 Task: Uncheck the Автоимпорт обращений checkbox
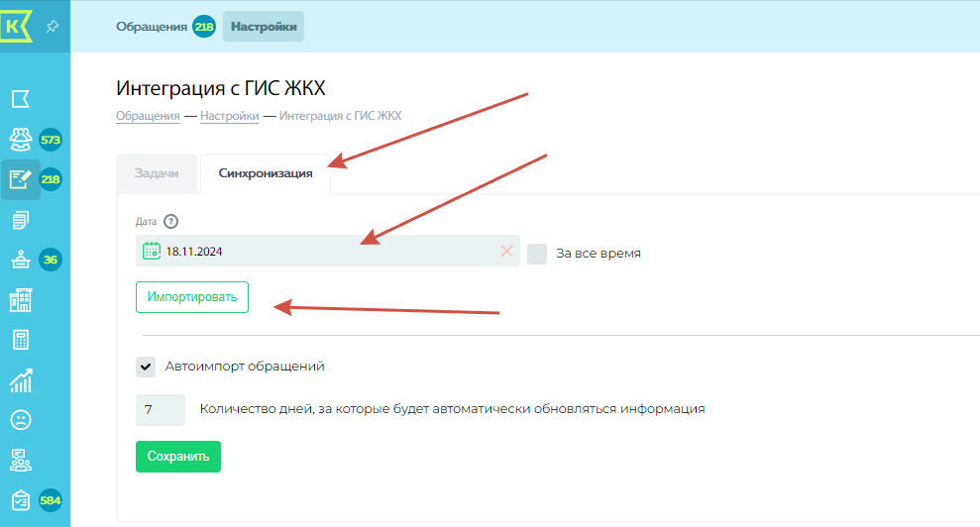(x=146, y=367)
